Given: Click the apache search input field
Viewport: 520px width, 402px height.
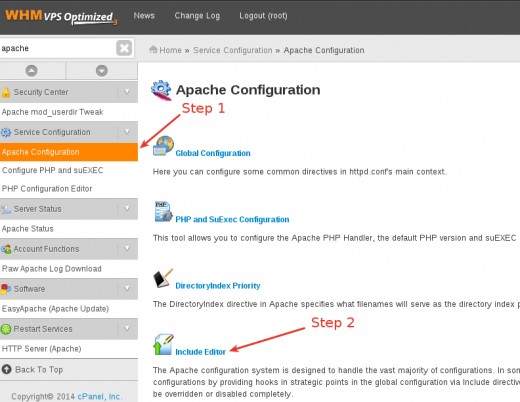Looking at the screenshot, I should pos(57,48).
